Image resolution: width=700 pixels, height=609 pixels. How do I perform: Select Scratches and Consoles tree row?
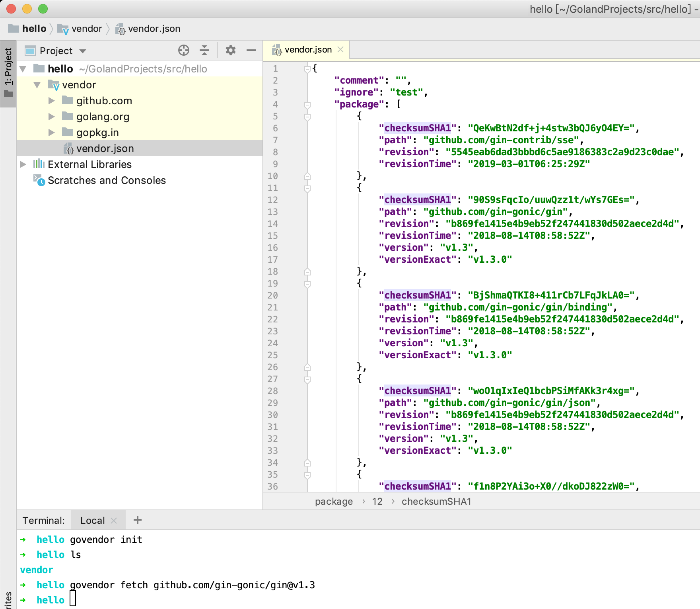(x=140, y=180)
